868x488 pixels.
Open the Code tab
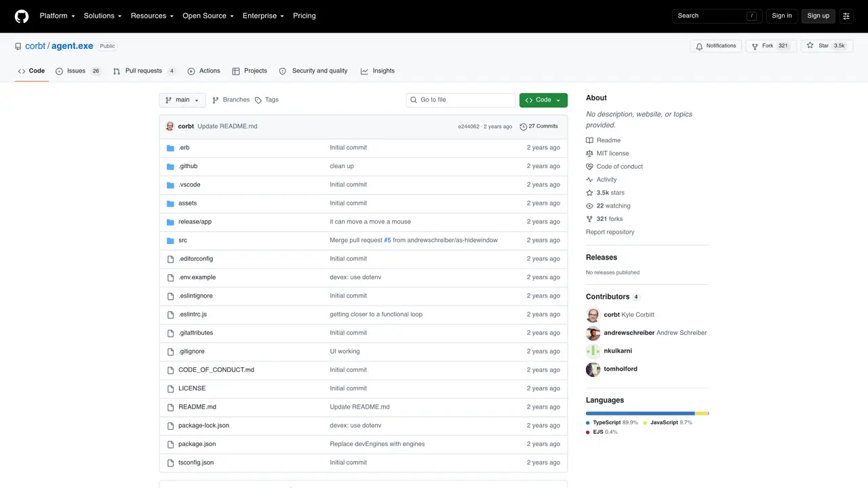click(31, 71)
